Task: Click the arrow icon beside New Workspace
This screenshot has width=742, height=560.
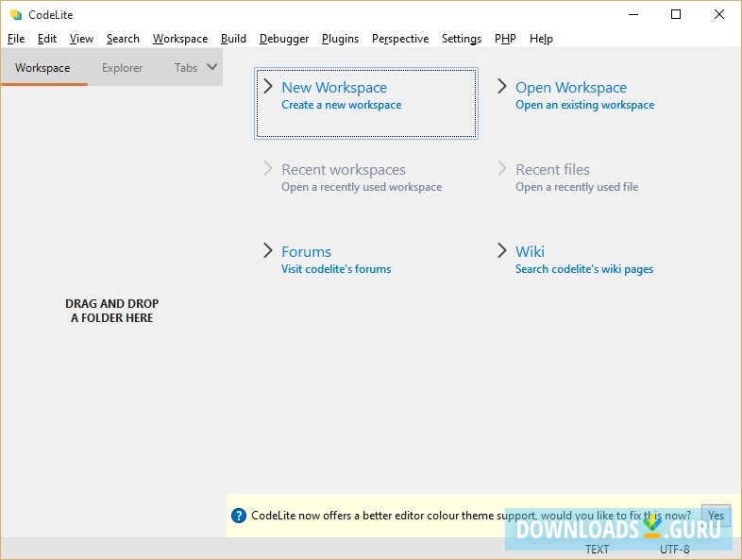Action: (268, 86)
